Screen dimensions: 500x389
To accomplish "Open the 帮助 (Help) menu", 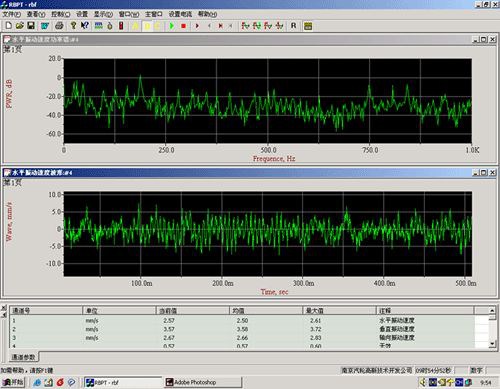I will (207, 14).
